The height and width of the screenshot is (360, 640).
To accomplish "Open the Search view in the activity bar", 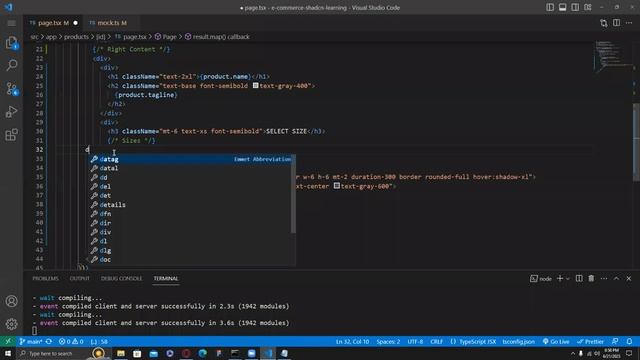I will 11,65.
